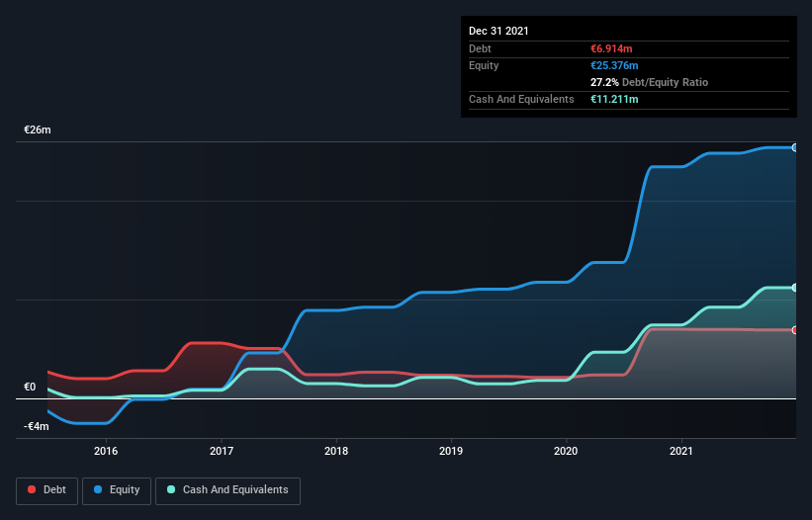Click Cash And Equivalents label in tooltip
This screenshot has width=812, height=520.
click(x=521, y=99)
